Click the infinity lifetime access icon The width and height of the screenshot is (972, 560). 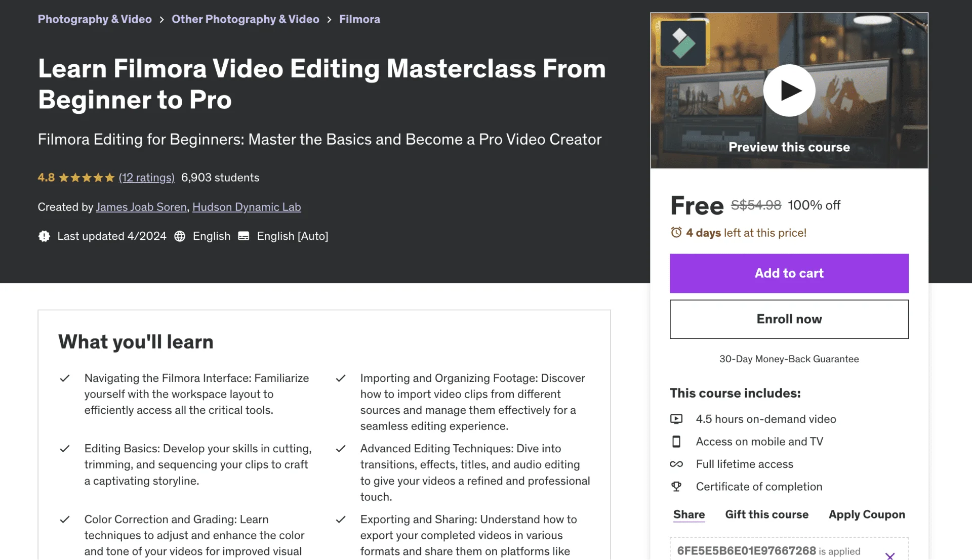[676, 464]
